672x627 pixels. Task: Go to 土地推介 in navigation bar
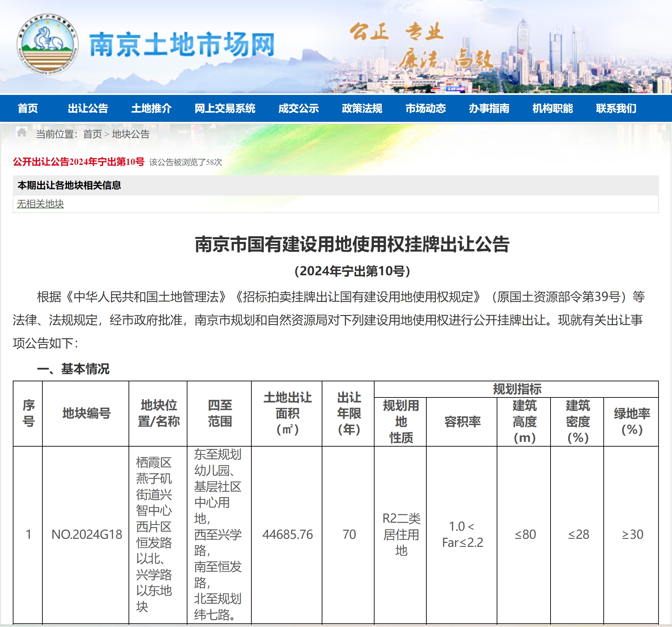[151, 108]
